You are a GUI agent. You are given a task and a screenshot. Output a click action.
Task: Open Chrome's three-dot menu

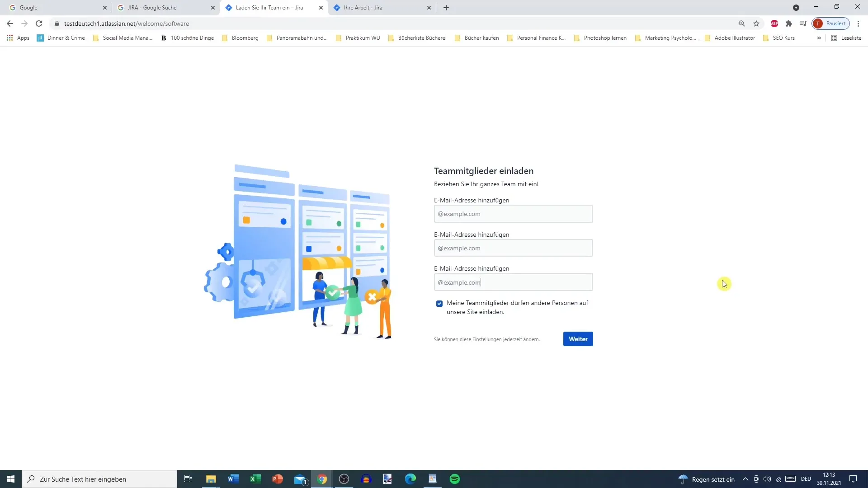coord(858,23)
